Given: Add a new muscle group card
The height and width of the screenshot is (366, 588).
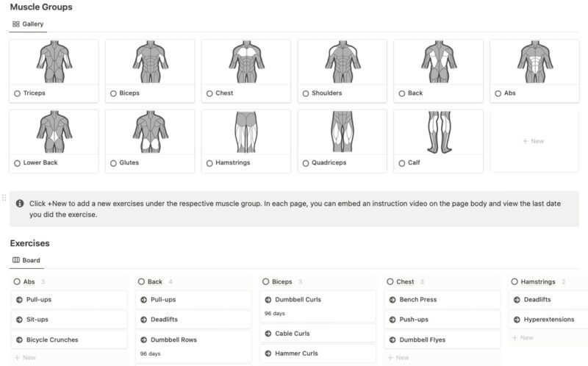Looking at the screenshot, I should (x=532, y=141).
